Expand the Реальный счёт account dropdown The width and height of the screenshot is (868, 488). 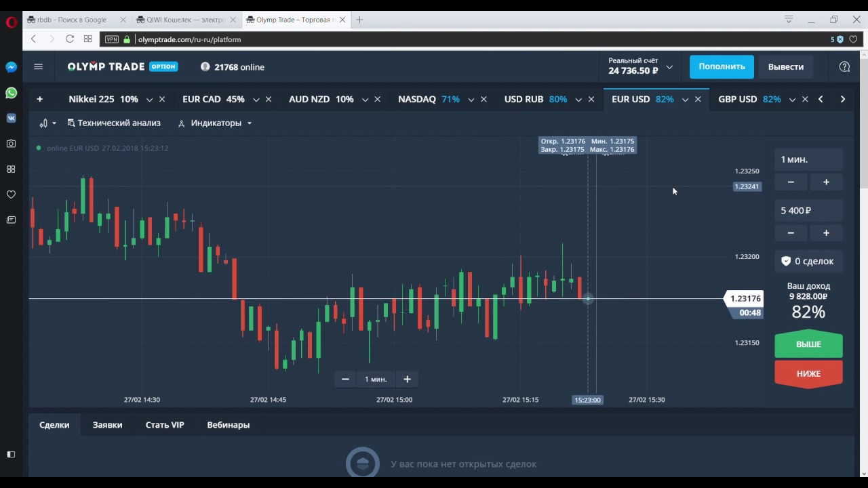click(669, 67)
